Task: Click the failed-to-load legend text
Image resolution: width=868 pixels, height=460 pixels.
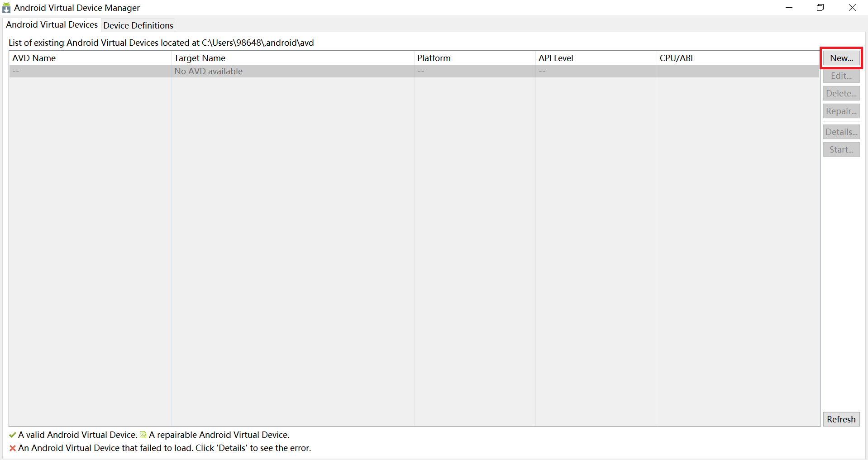Action: (x=165, y=448)
